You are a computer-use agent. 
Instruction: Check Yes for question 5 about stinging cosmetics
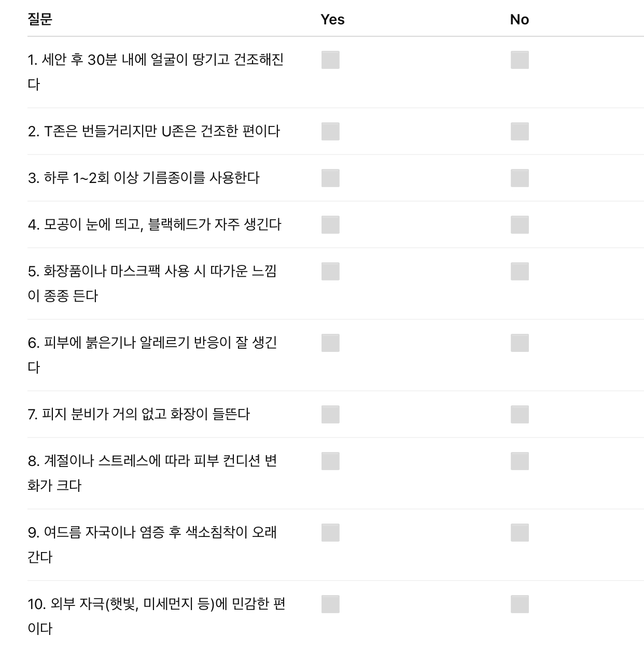[x=329, y=272]
